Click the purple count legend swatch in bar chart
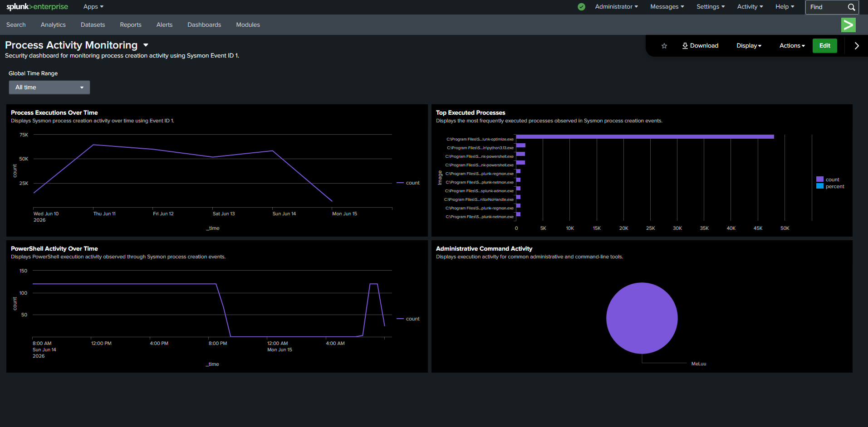Image resolution: width=868 pixels, height=427 pixels. tap(819, 180)
